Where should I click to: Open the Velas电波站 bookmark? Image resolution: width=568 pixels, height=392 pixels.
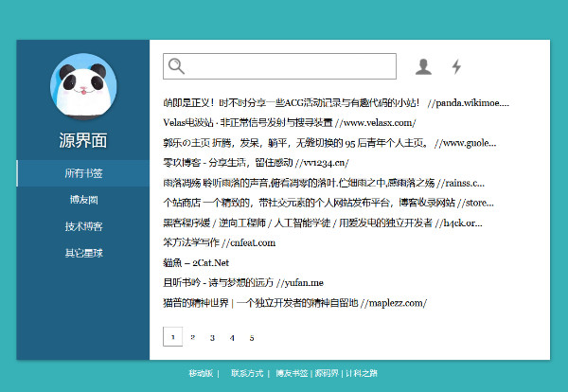tap(290, 123)
